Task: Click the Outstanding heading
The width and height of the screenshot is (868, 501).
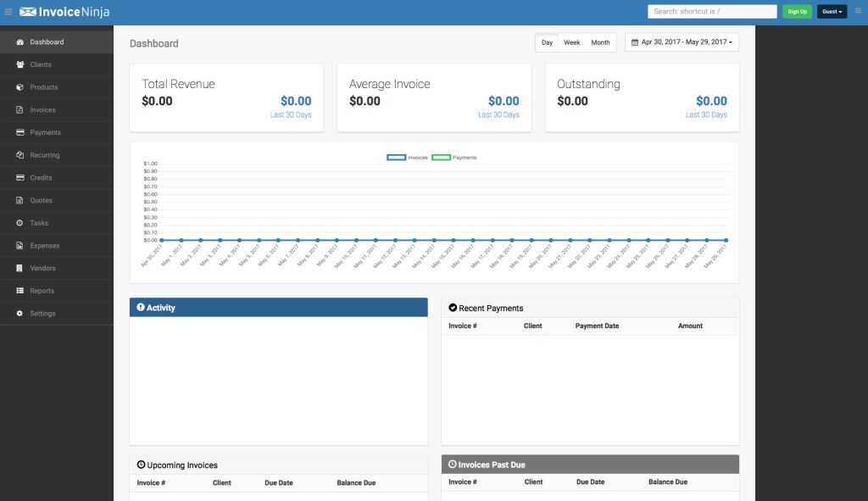Action: 588,84
